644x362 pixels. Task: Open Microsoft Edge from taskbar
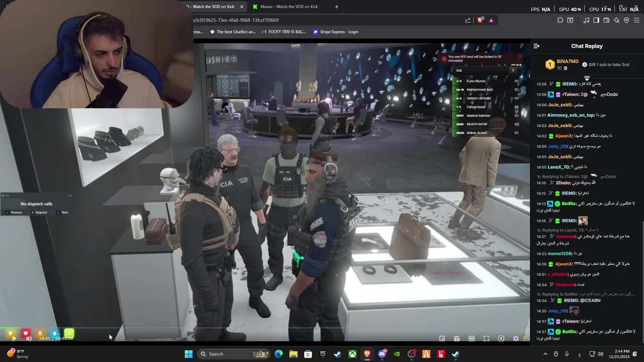pos(279,354)
